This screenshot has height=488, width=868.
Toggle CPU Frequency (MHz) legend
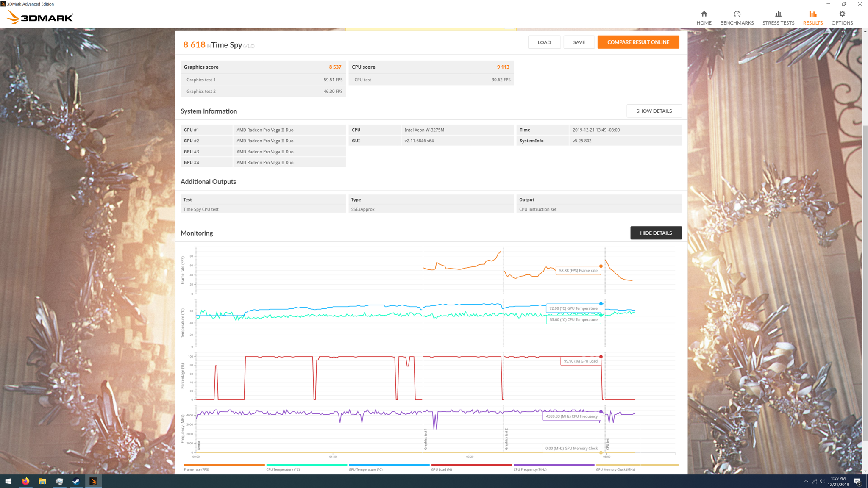pos(554,468)
